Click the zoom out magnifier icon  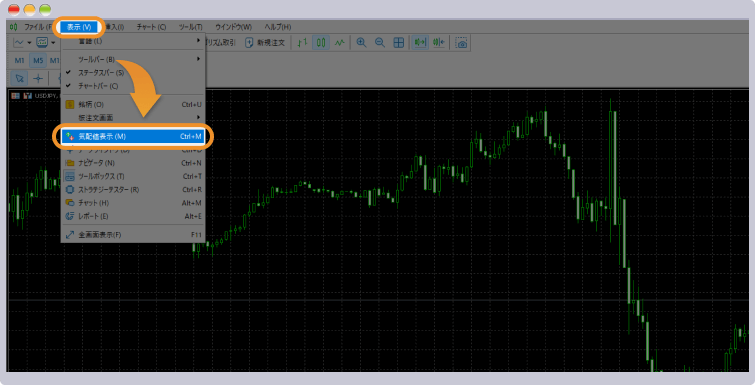point(380,43)
